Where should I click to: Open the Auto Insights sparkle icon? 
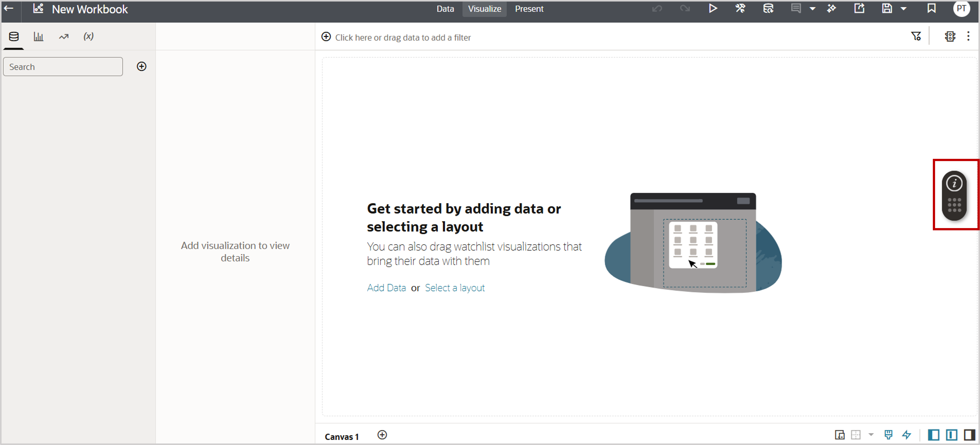[832, 8]
